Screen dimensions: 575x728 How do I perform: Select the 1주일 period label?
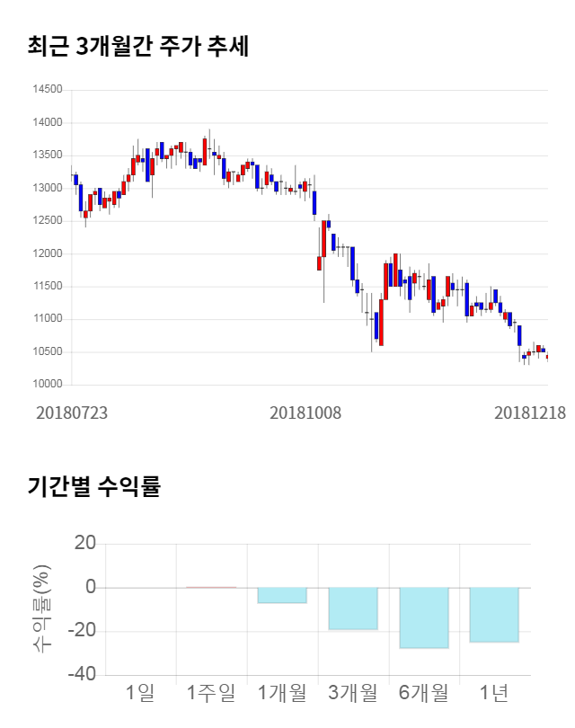[211, 693]
